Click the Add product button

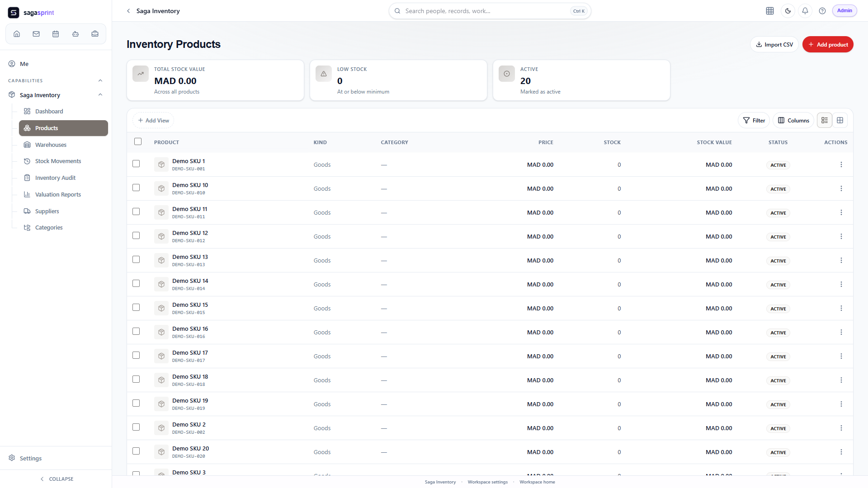[828, 44]
